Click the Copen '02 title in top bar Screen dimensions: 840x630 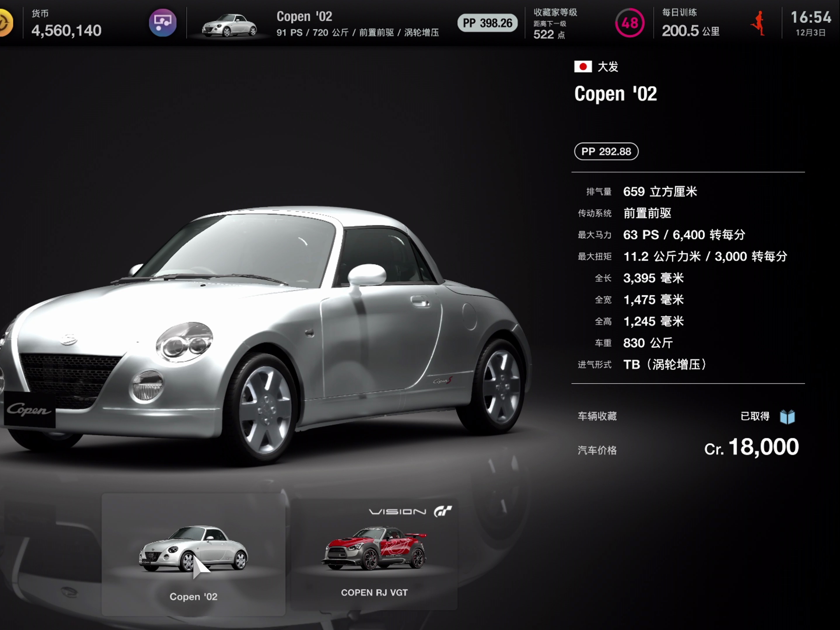point(304,16)
